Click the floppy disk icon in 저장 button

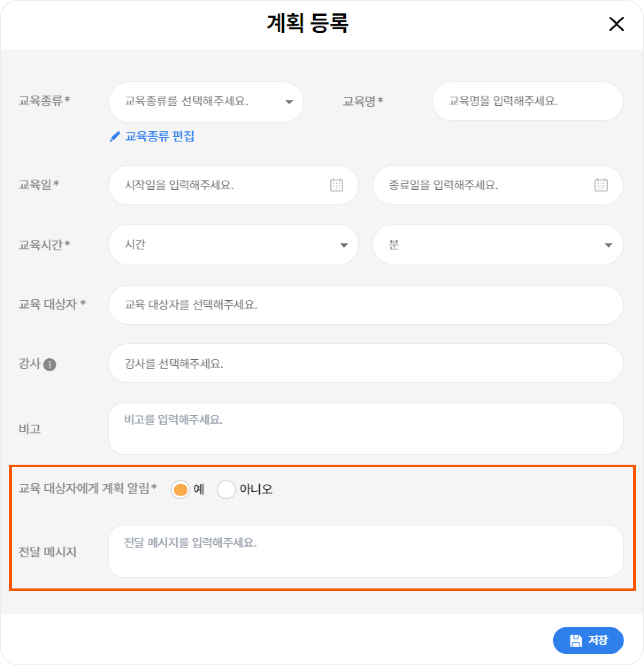[x=575, y=641]
